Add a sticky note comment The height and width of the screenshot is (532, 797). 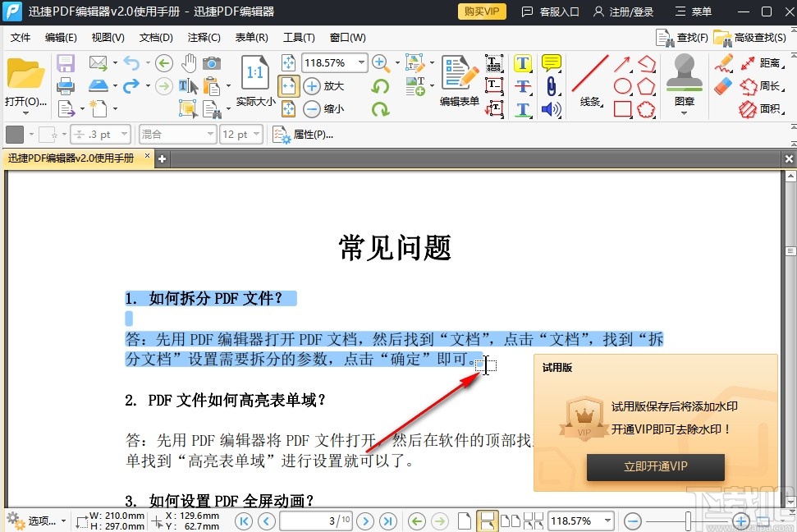tap(551, 64)
